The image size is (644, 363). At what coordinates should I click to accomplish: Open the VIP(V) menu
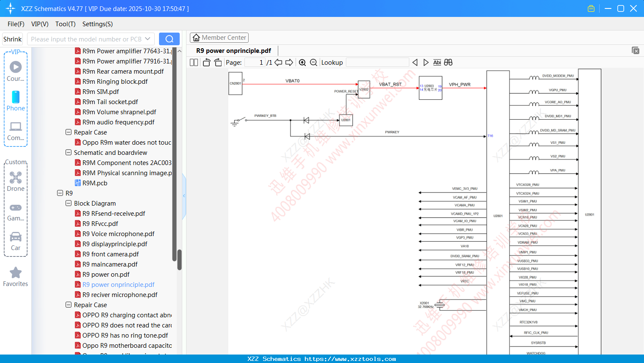[x=40, y=24]
